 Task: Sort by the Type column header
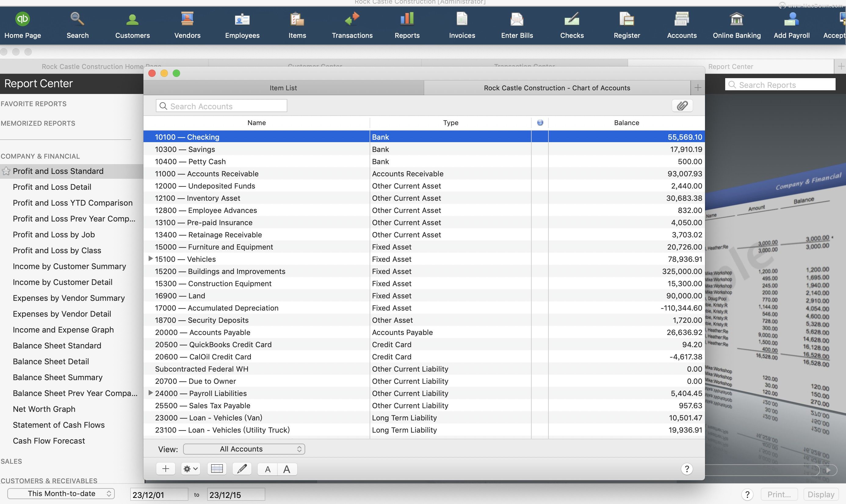pyautogui.click(x=450, y=123)
